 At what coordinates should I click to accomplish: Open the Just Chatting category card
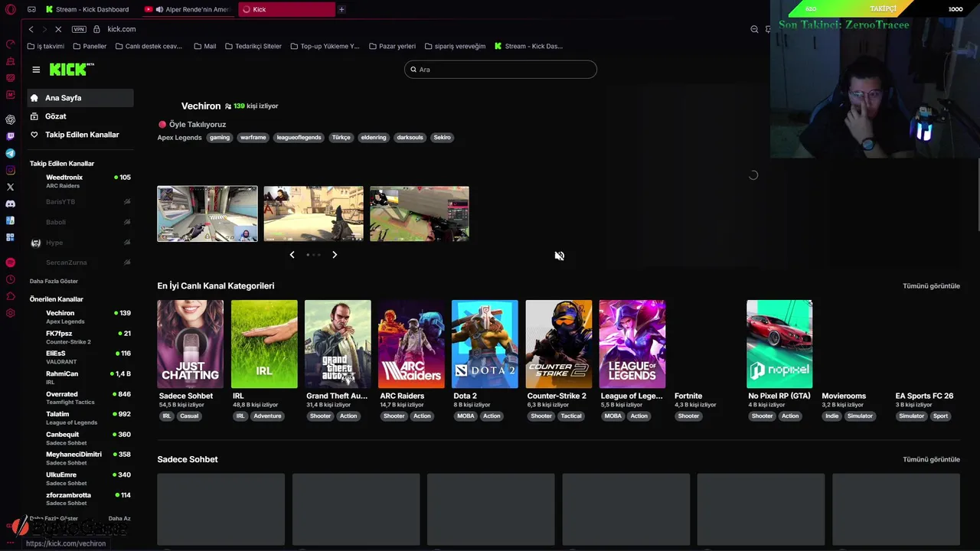[190, 344]
